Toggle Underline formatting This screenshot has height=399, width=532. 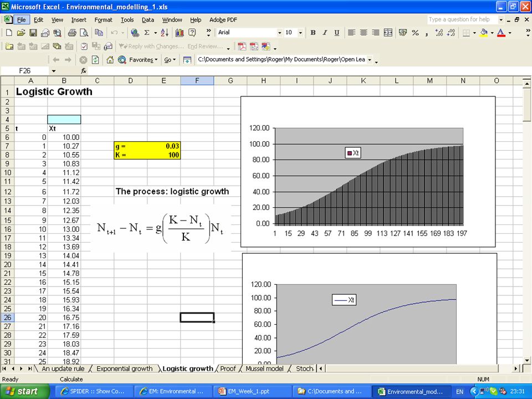coord(336,33)
